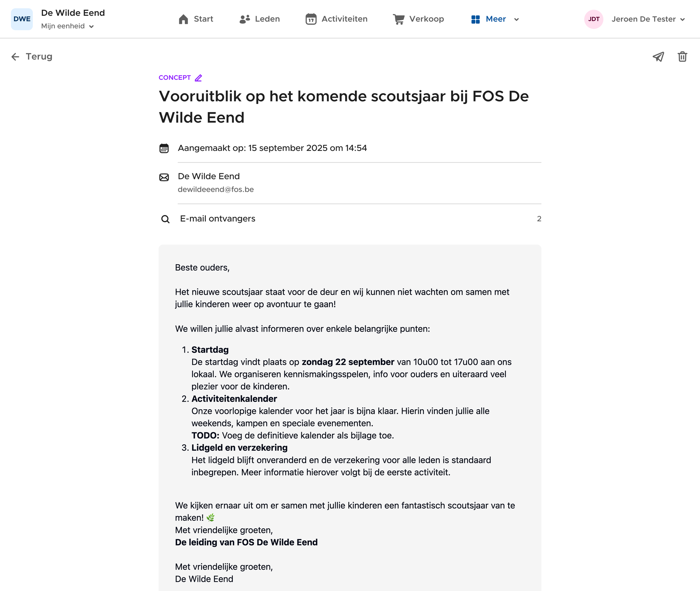Expand the Mijn eenheid dropdown
The image size is (700, 591).
click(67, 26)
